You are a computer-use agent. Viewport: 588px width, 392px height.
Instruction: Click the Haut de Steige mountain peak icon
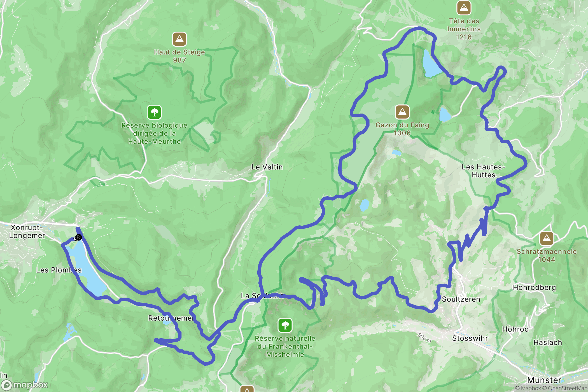tap(179, 39)
